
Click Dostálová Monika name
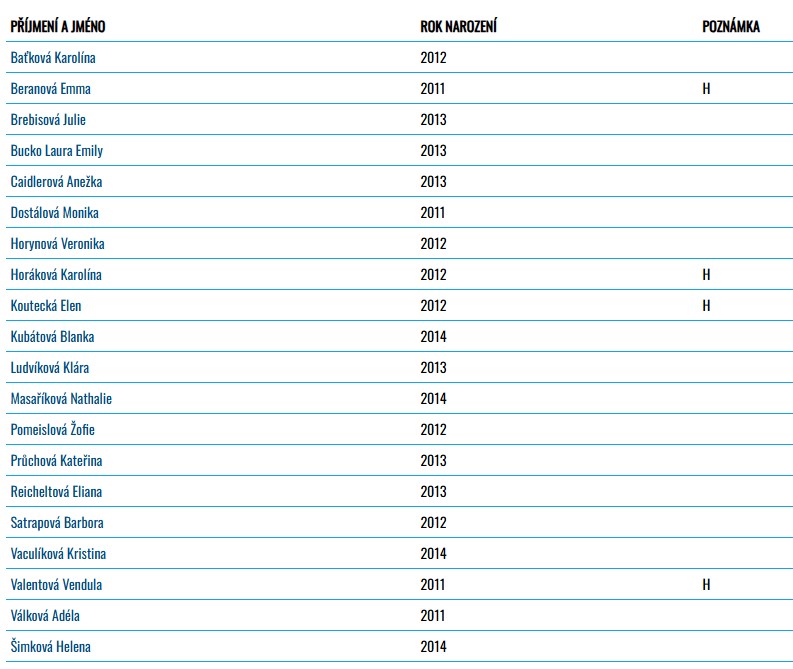tap(54, 213)
